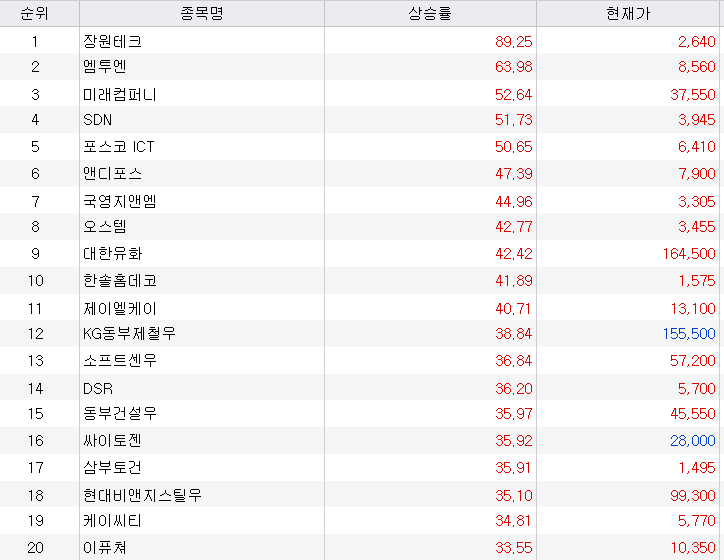Click the current price 10,350

(693, 548)
